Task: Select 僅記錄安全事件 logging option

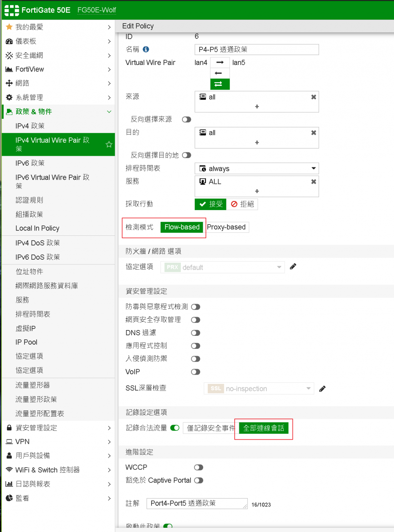Action: (210, 428)
